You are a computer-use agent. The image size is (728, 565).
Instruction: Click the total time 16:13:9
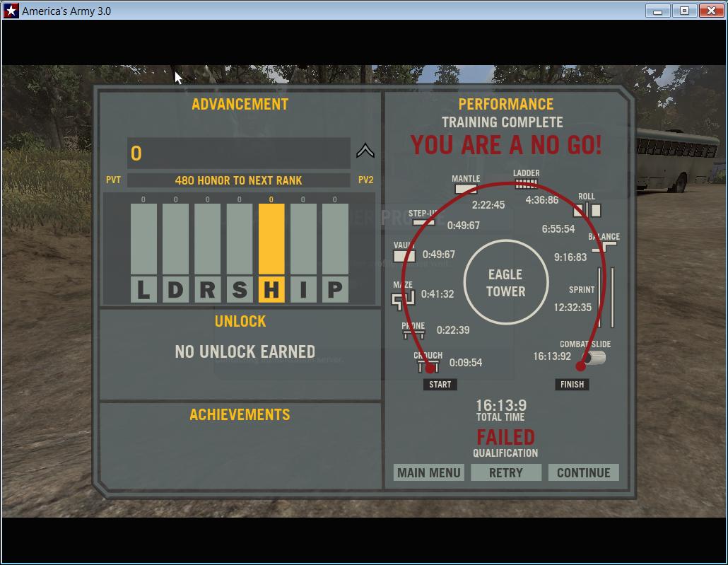[x=501, y=405]
